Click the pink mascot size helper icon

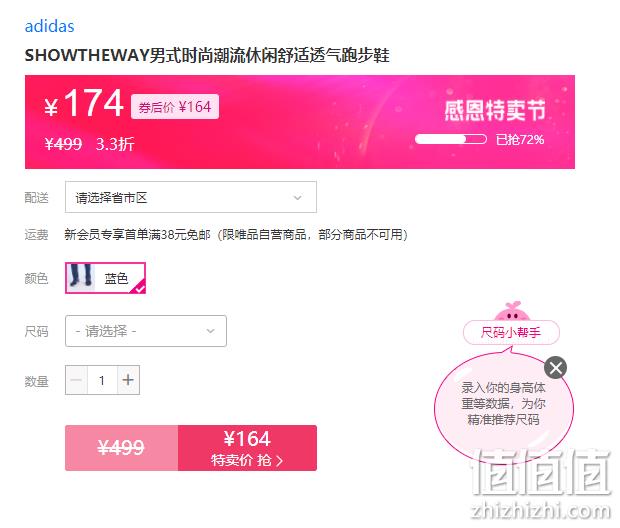point(512,311)
